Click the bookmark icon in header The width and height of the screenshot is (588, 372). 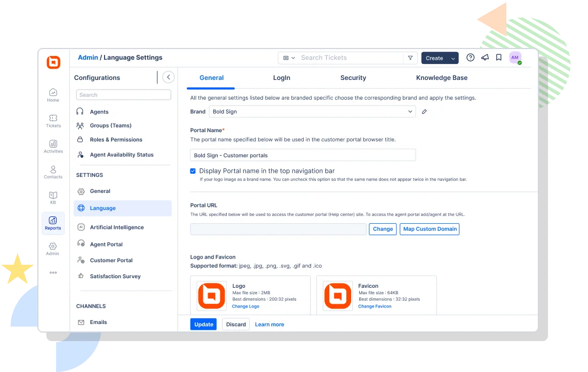499,58
